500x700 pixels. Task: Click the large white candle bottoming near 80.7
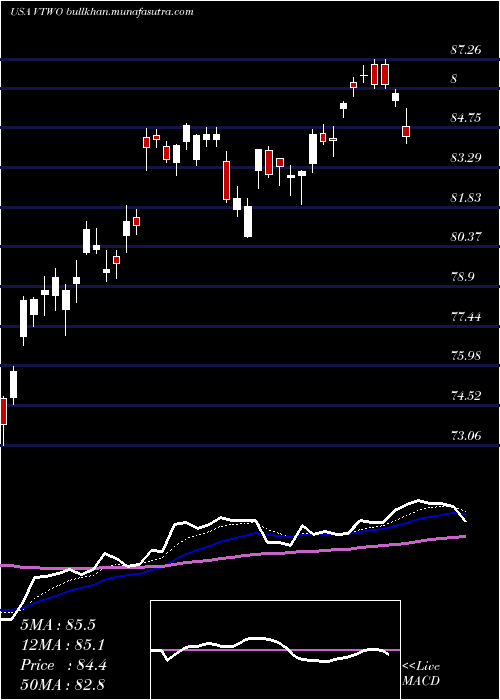tap(248, 221)
